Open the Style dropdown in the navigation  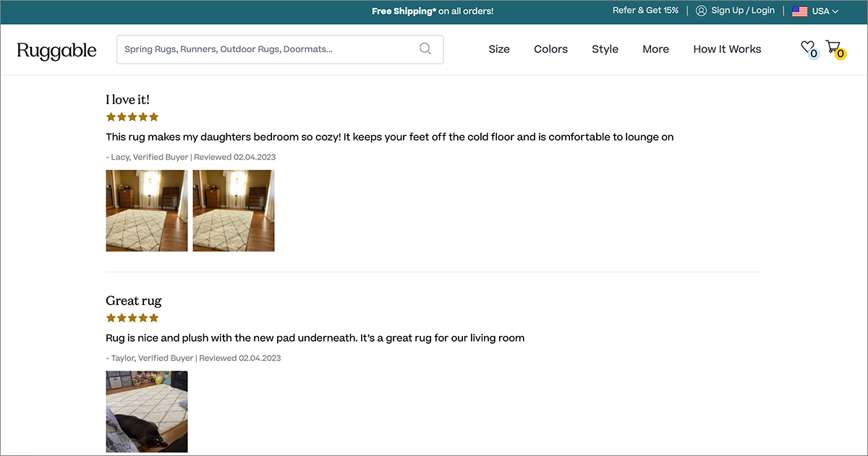[605, 49]
